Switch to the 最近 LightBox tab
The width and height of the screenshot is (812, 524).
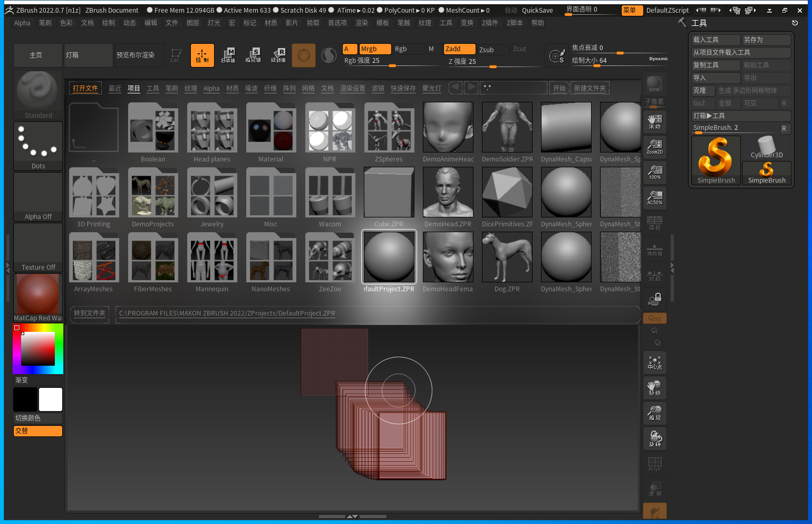pyautogui.click(x=115, y=88)
